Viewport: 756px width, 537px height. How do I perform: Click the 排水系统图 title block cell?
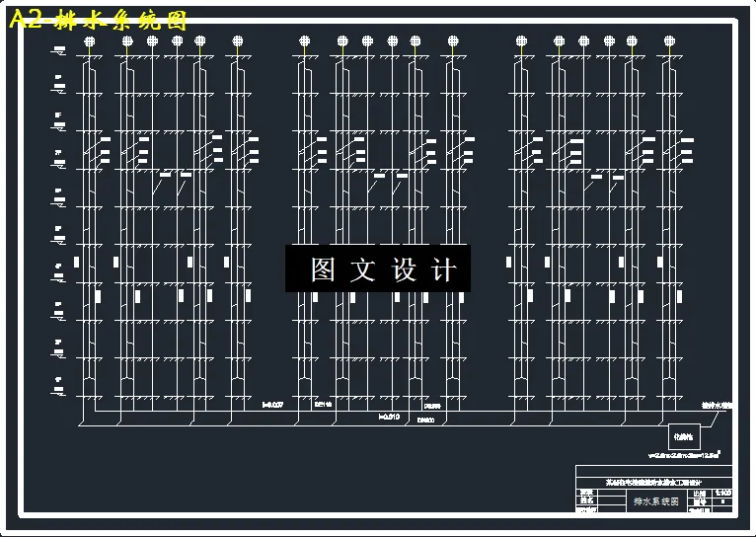point(655,501)
